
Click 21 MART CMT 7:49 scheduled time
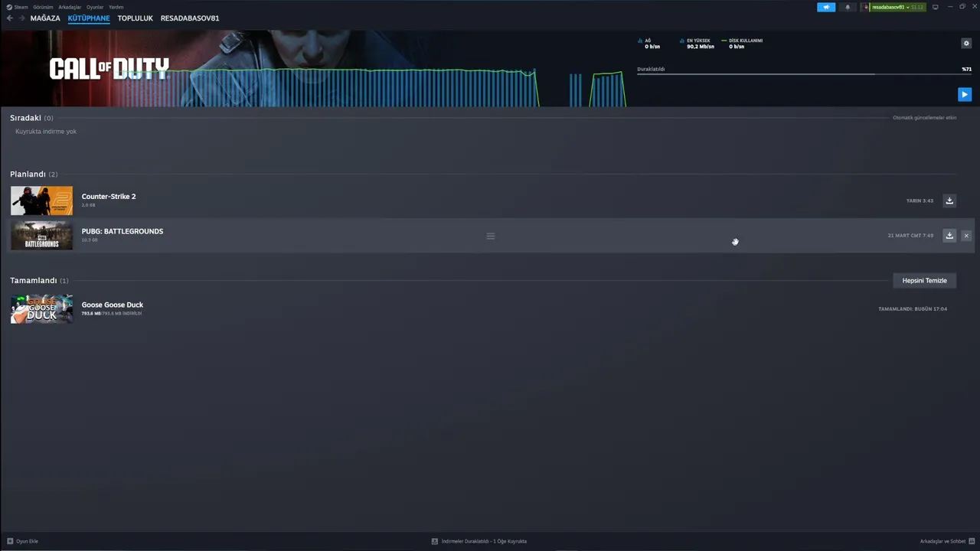(910, 236)
